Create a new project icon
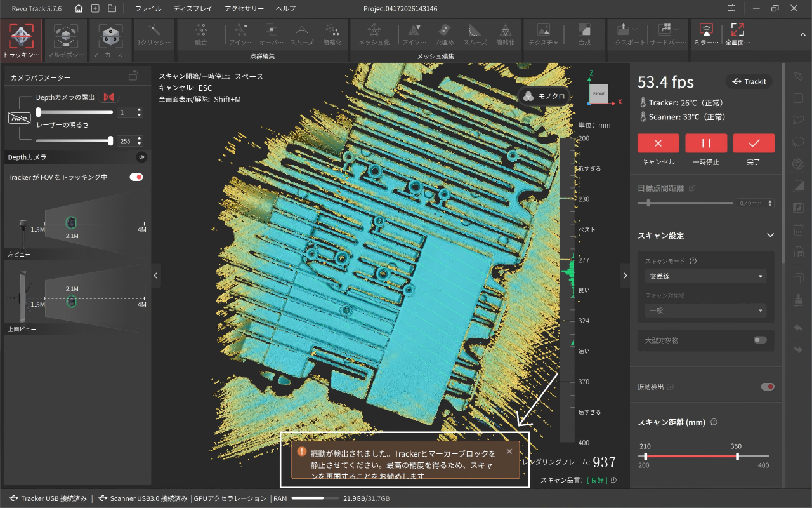 [x=95, y=9]
